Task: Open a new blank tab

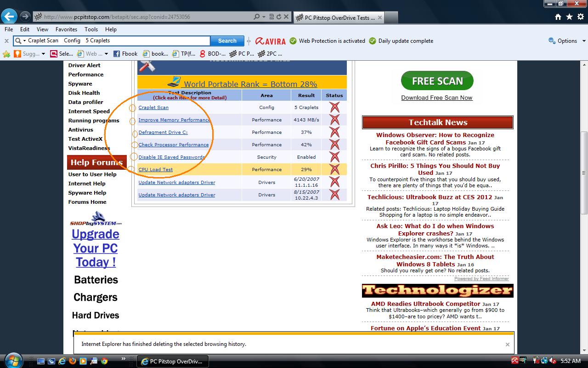Action: [390, 17]
